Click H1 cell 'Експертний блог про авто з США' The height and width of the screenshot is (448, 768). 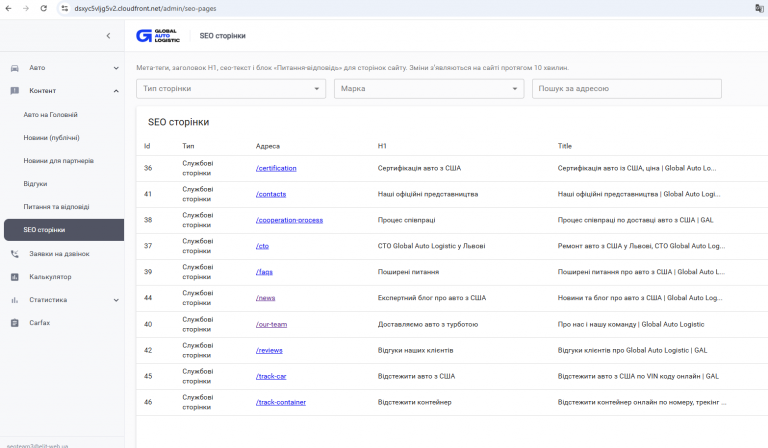[x=432, y=298]
